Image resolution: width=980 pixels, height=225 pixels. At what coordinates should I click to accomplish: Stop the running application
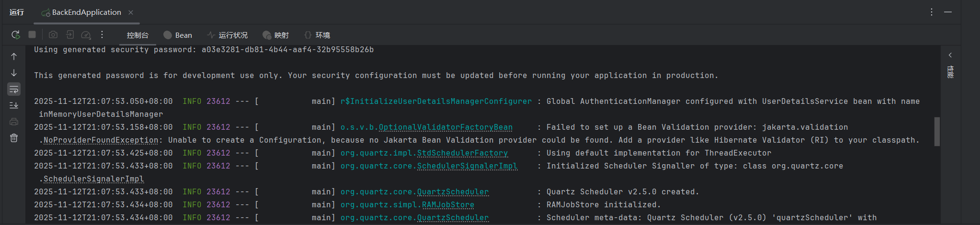32,34
